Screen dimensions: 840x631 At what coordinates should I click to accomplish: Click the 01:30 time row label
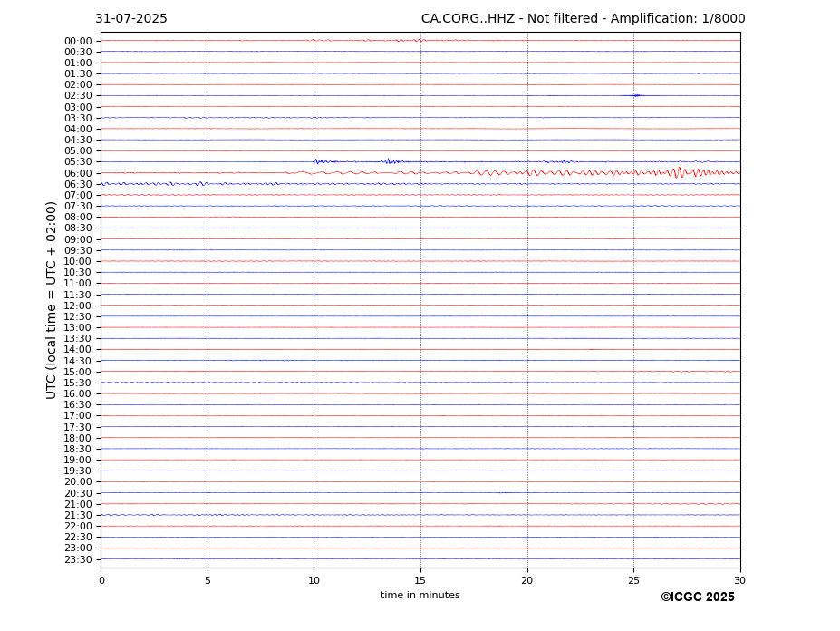[x=78, y=74]
